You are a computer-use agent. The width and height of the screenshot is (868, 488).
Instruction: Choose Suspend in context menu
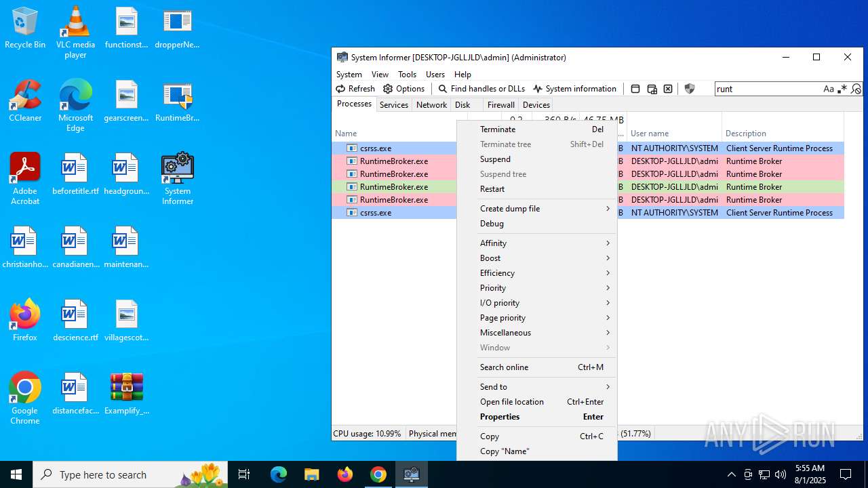point(537,159)
